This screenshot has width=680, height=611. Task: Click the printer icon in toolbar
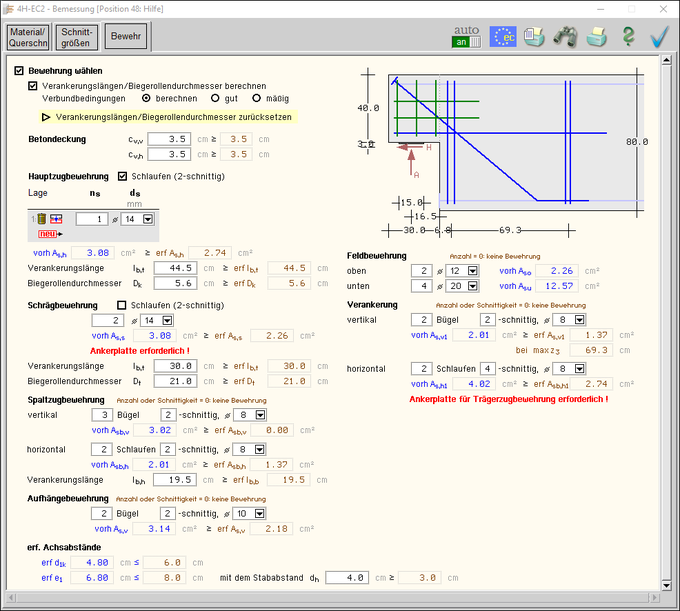point(597,37)
